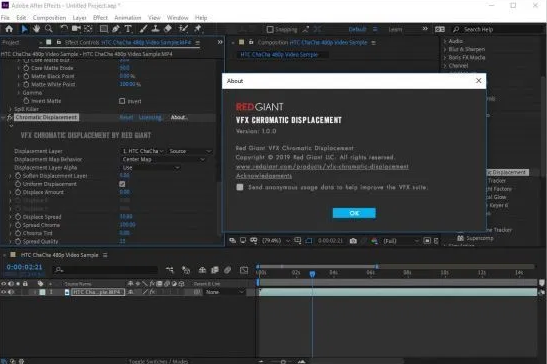Check Send anonymous usage data box
Image resolution: width=547 pixels, height=364 pixels.
pyautogui.click(x=240, y=187)
